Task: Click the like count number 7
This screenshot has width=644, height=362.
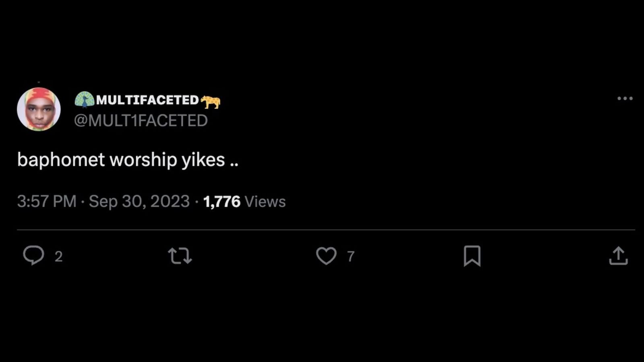Action: tap(351, 257)
